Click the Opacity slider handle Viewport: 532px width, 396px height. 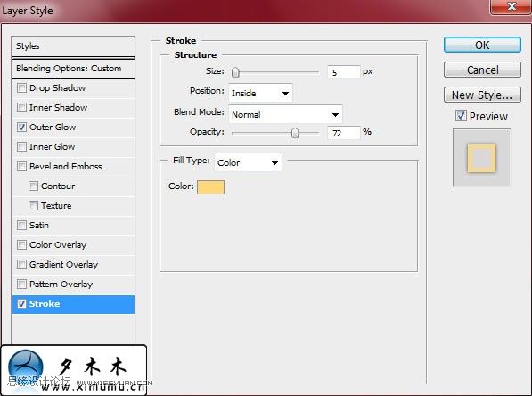(x=295, y=133)
